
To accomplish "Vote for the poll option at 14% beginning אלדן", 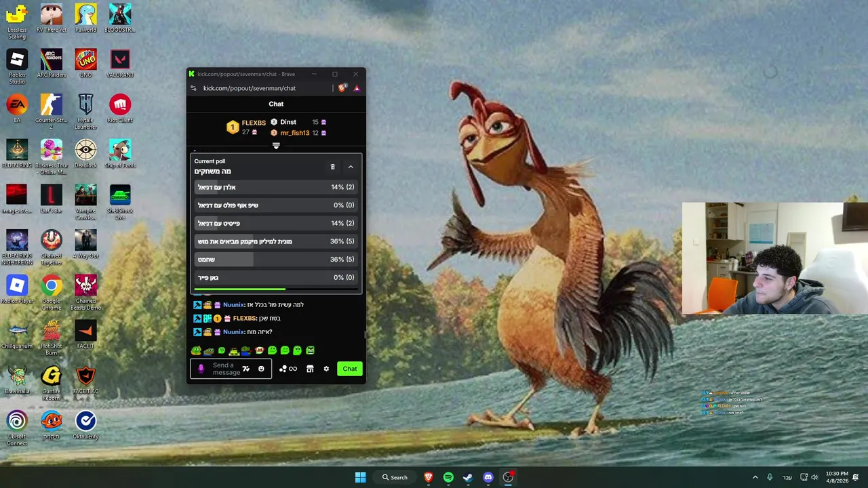I will tap(276, 187).
